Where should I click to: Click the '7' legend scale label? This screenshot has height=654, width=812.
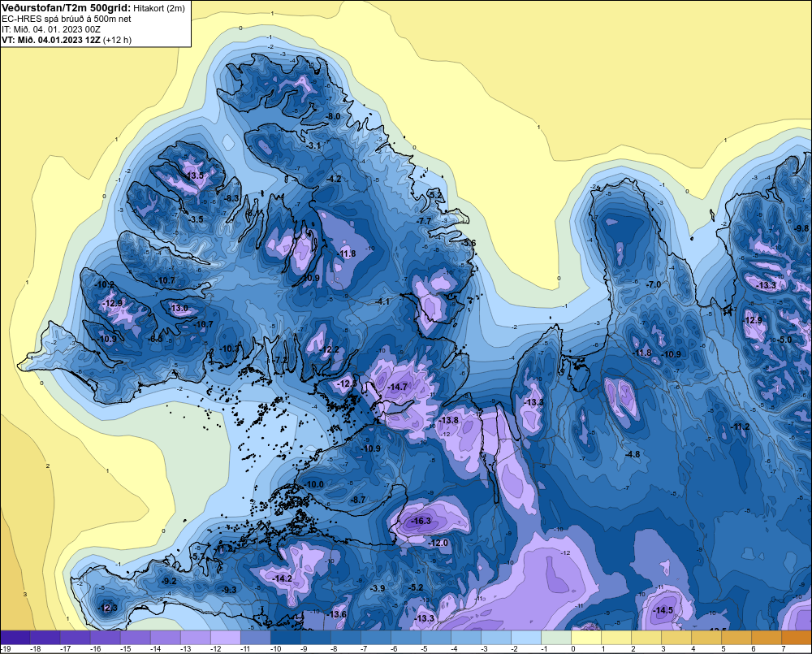(783, 648)
